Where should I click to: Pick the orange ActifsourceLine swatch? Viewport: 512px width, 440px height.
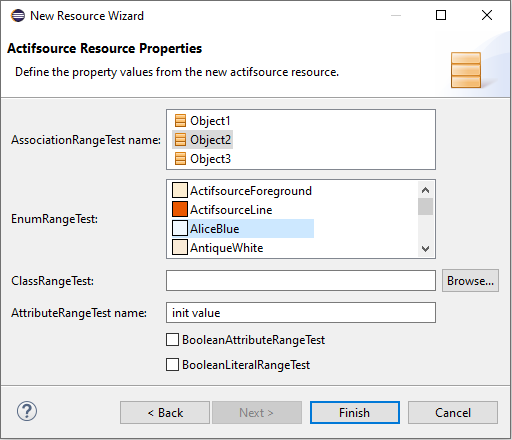coord(180,209)
